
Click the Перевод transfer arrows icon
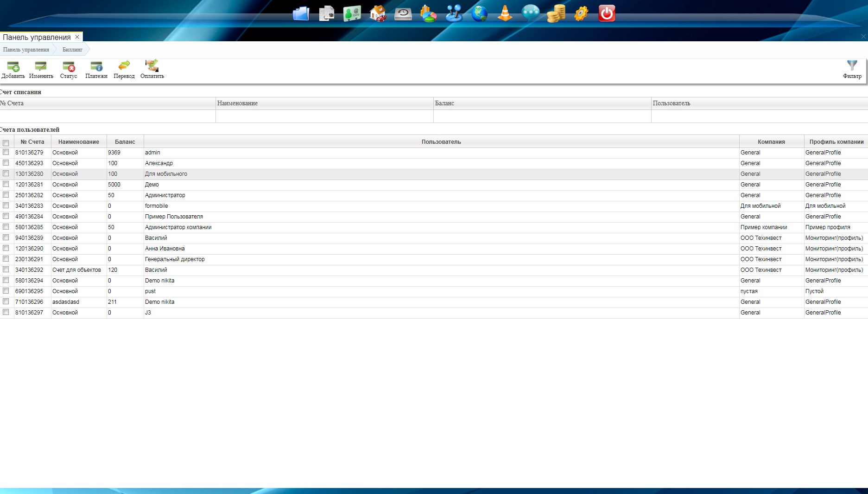(124, 66)
